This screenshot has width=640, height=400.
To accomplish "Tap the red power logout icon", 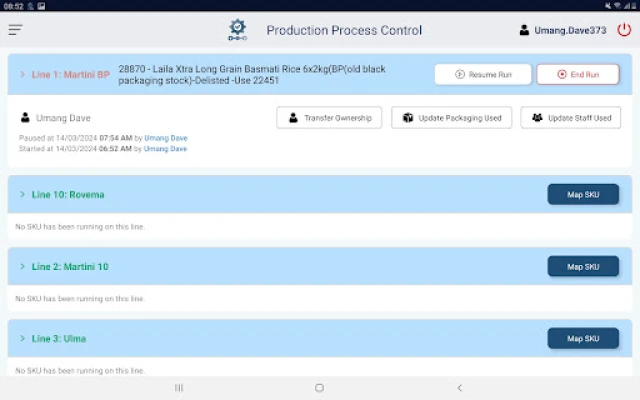I will (x=624, y=30).
